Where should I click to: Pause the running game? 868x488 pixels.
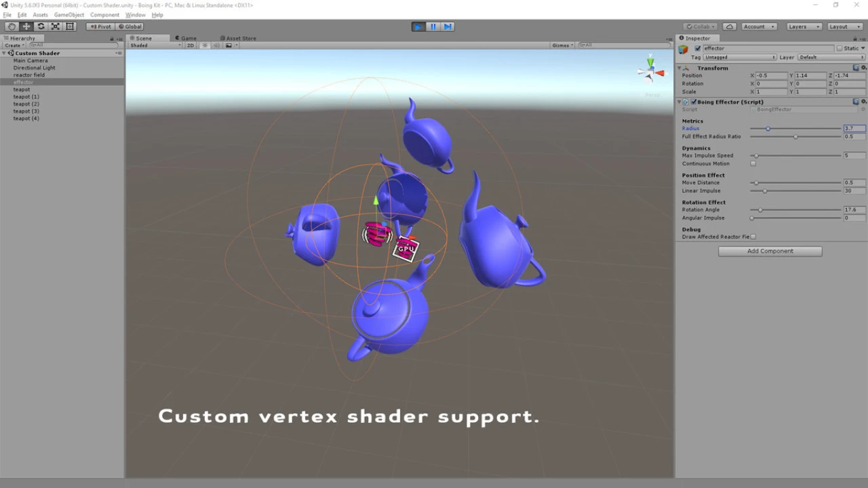[433, 26]
